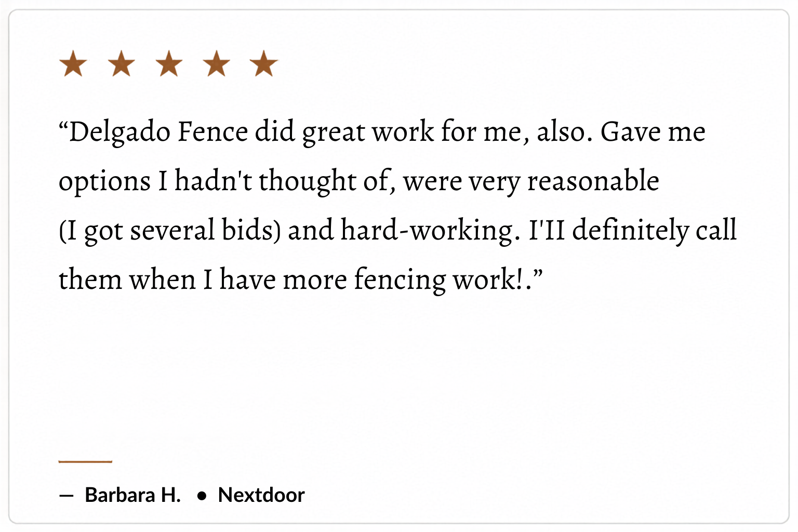The height and width of the screenshot is (532, 798).
Task: Click the opening quotation mark of the review
Action: click(63, 125)
